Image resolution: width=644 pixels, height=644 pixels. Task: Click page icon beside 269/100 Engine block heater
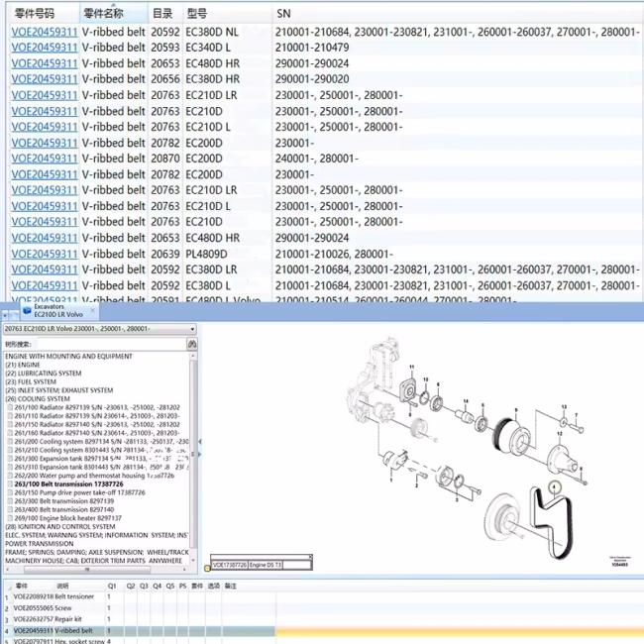(x=10, y=518)
